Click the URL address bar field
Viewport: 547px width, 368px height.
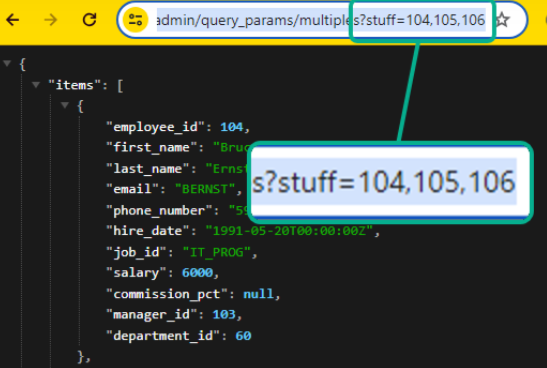[321, 20]
